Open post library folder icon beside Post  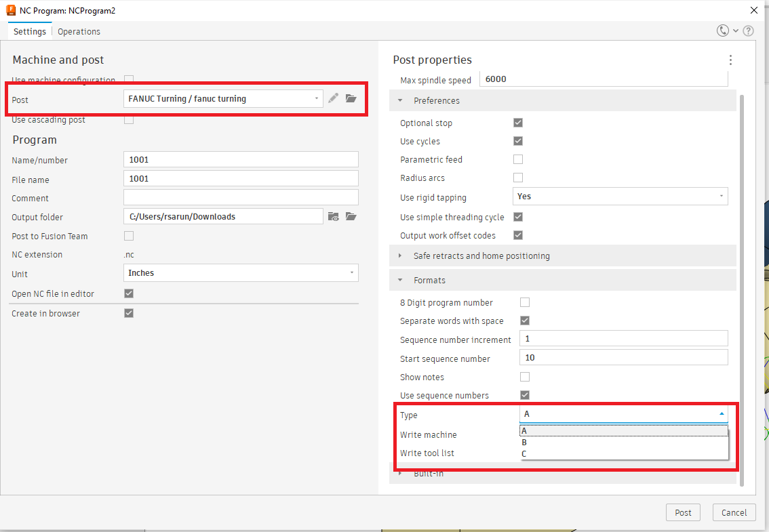351,98
